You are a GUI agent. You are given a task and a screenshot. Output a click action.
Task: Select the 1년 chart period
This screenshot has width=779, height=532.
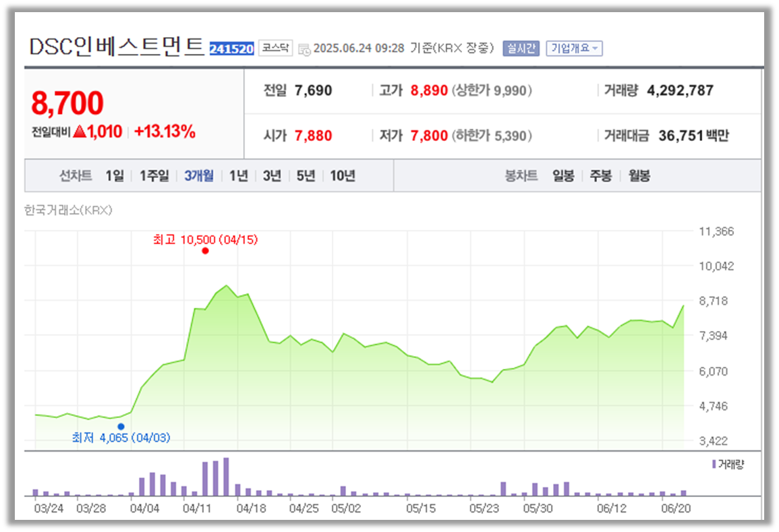click(239, 176)
